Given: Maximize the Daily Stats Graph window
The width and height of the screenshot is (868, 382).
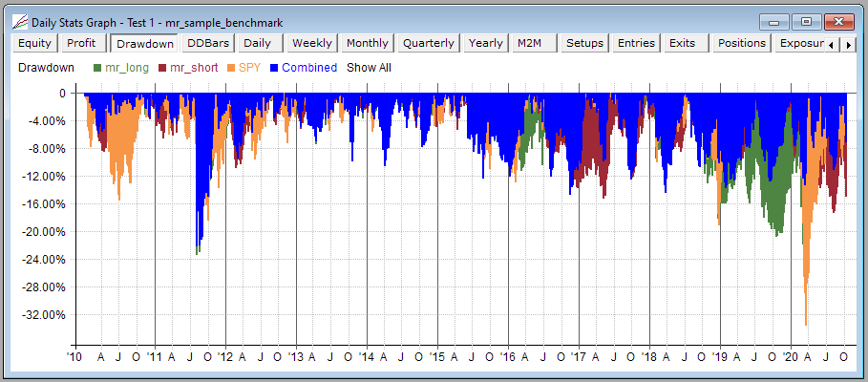Looking at the screenshot, I should click(806, 20).
